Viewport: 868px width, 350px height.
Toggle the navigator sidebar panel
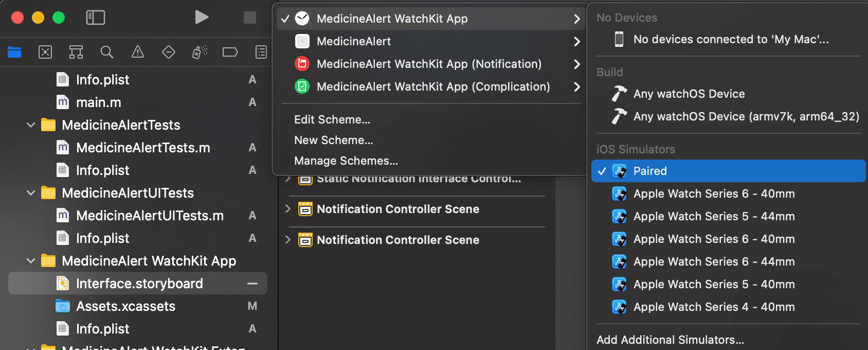click(x=95, y=17)
